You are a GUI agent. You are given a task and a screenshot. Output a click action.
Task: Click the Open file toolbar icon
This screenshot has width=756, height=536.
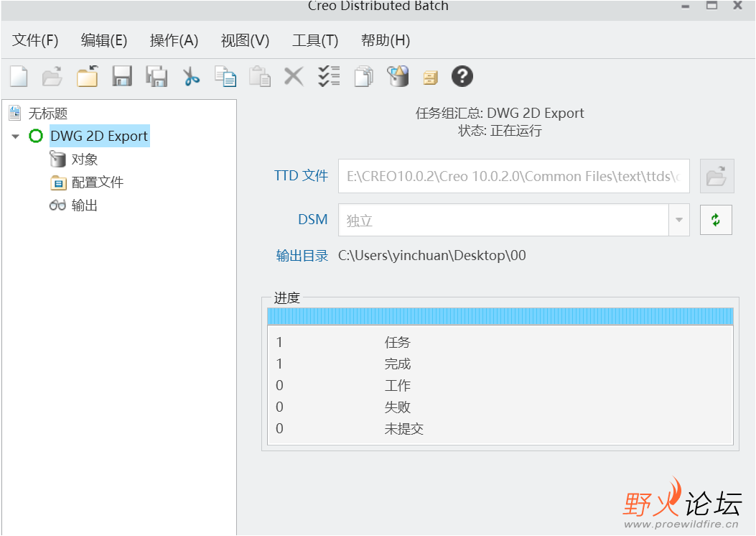(52, 76)
